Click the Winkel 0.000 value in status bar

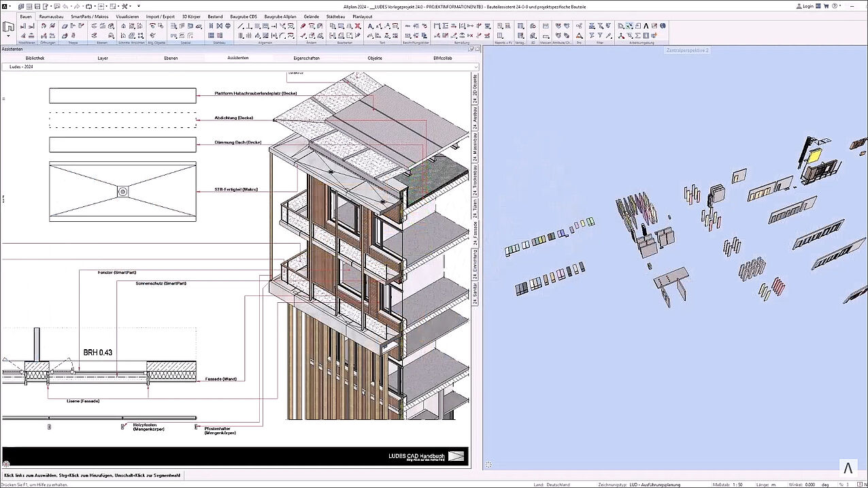pos(810,484)
